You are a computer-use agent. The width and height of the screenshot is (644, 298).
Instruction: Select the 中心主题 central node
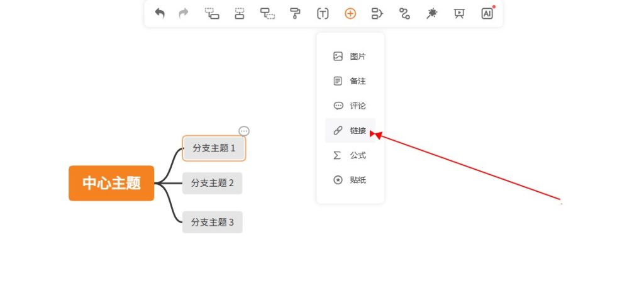pos(111,183)
